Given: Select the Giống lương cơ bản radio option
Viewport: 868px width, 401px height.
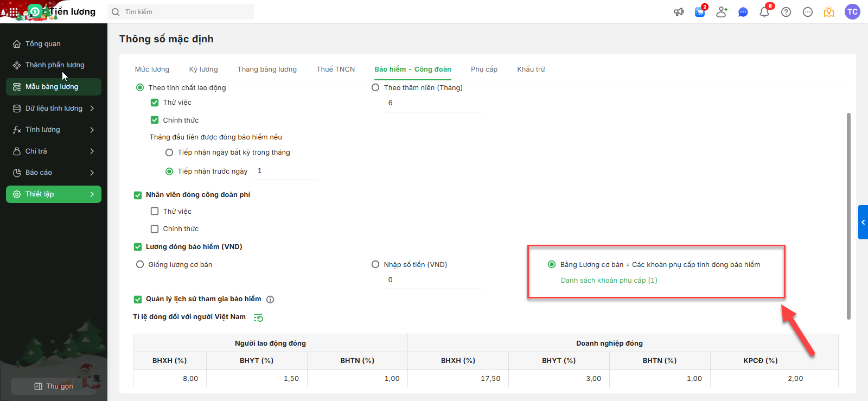Looking at the screenshot, I should (x=140, y=265).
